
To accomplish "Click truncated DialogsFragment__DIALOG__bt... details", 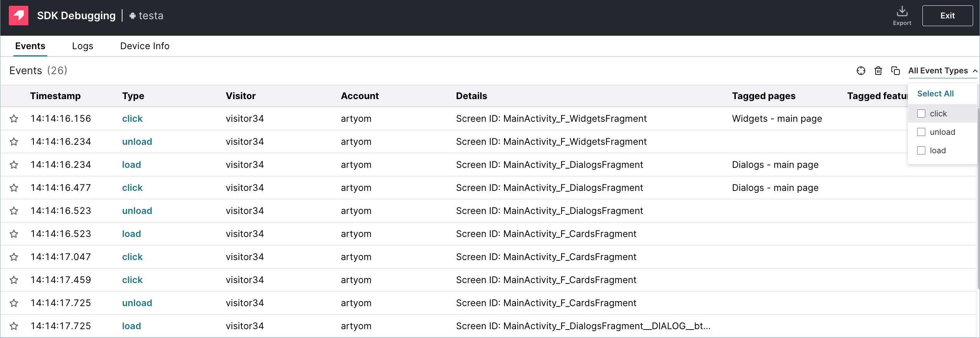I will tap(583, 326).
